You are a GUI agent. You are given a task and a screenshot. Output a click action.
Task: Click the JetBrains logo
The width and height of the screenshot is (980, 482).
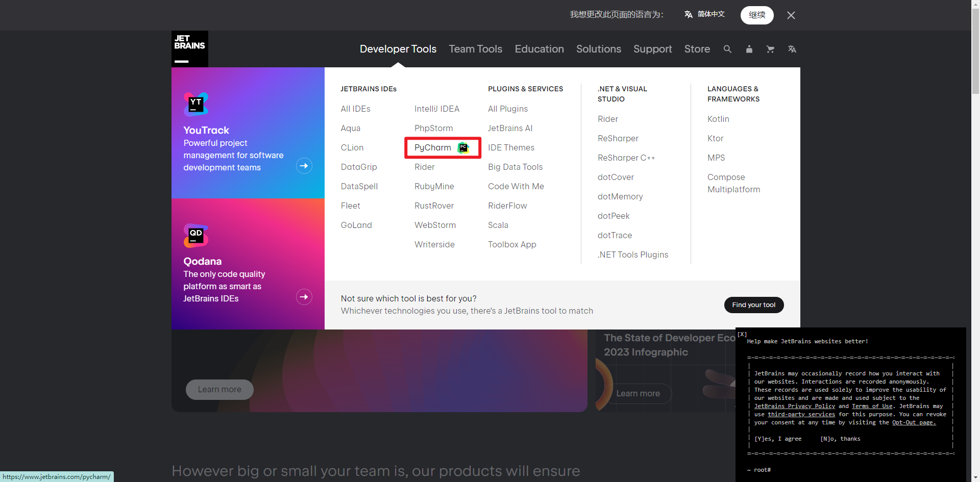190,49
